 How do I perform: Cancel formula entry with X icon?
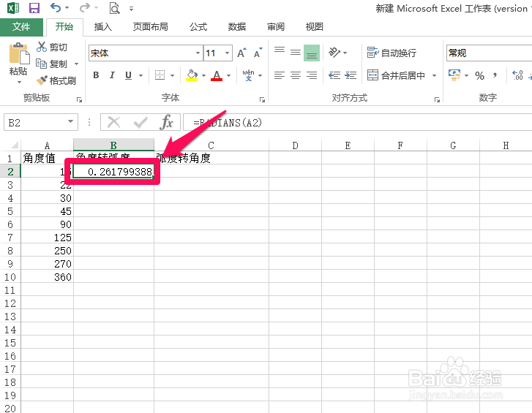click(113, 122)
